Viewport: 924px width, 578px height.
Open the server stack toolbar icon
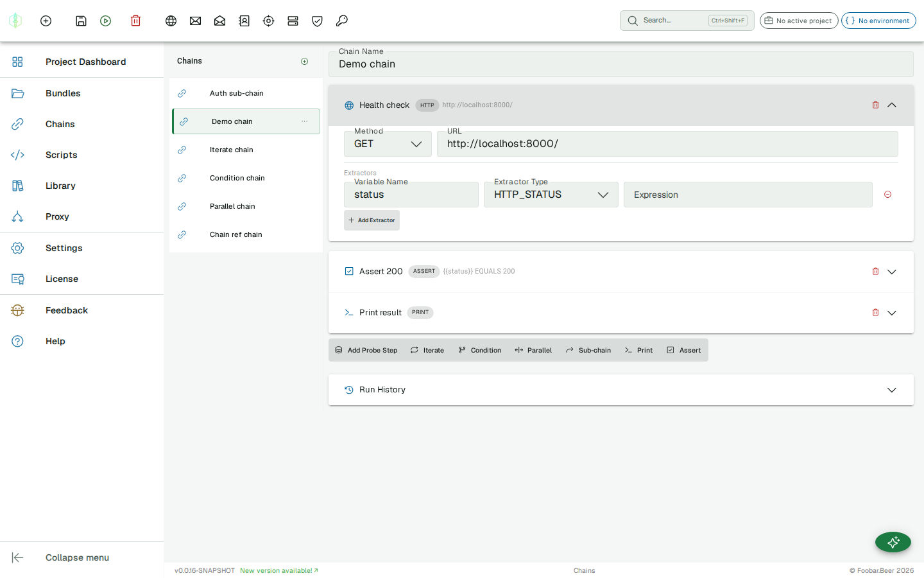(293, 21)
